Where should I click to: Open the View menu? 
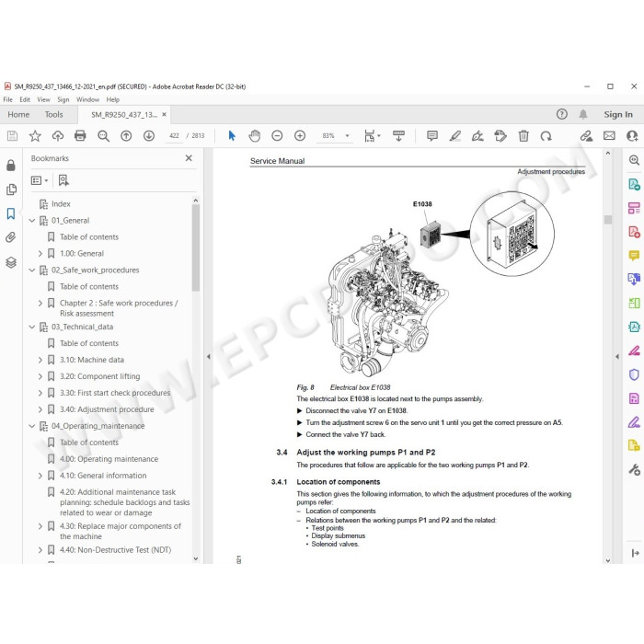[43, 99]
